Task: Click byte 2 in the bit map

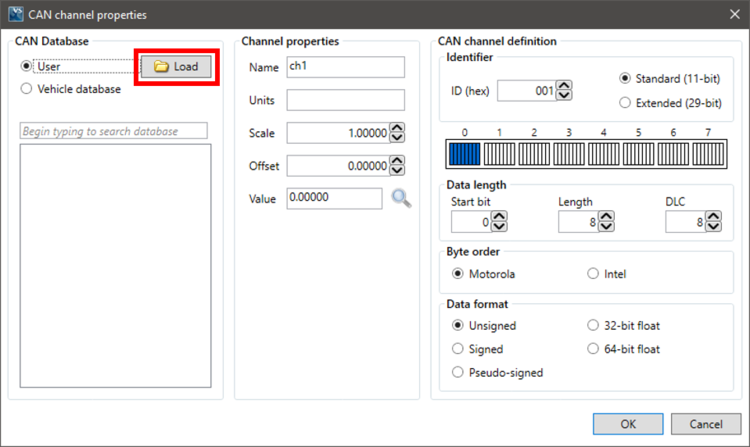Action: pyautogui.click(x=534, y=154)
